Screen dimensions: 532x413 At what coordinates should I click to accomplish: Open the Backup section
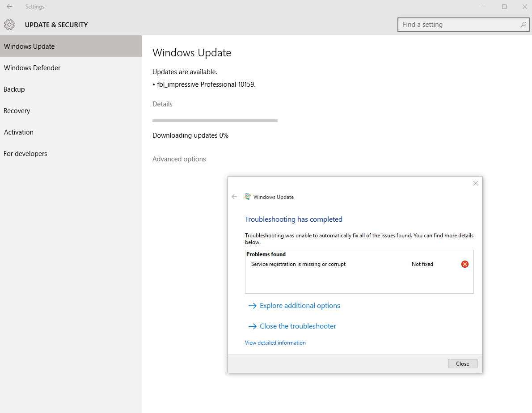(71, 89)
